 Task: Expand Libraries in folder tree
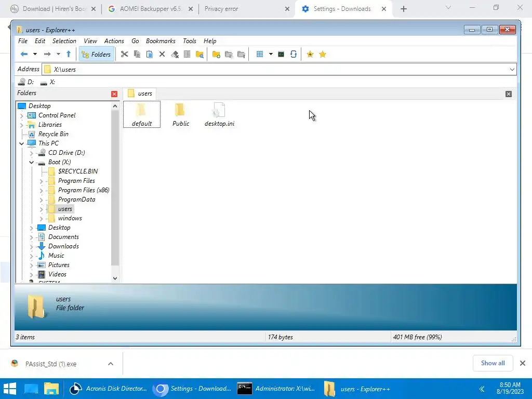pyautogui.click(x=22, y=125)
